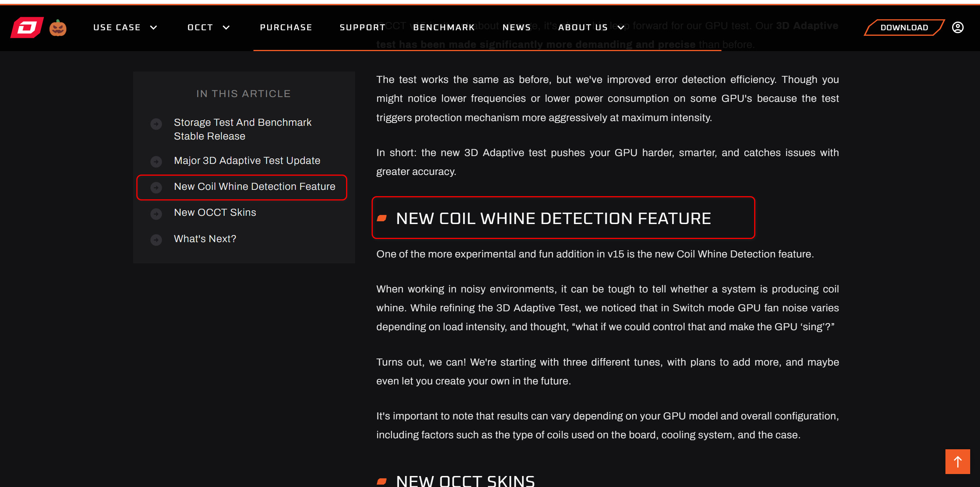
Task: Click arrow bullet beside What's Next?
Action: (156, 240)
